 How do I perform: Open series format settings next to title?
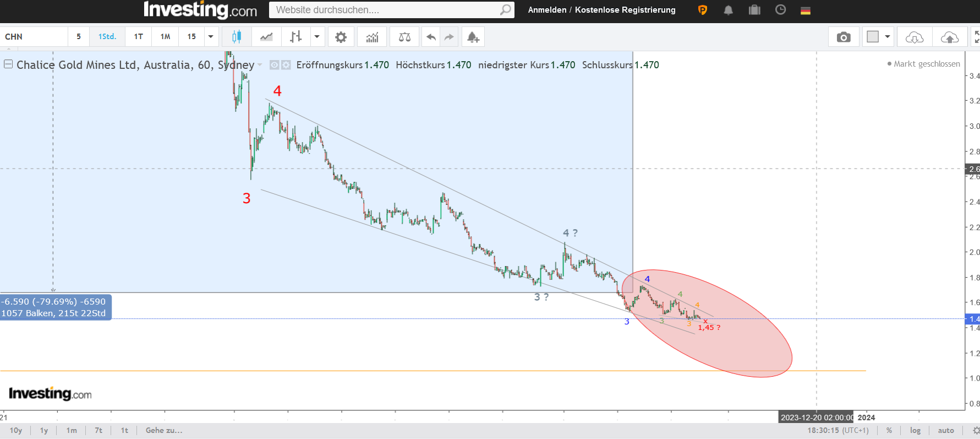tap(286, 65)
